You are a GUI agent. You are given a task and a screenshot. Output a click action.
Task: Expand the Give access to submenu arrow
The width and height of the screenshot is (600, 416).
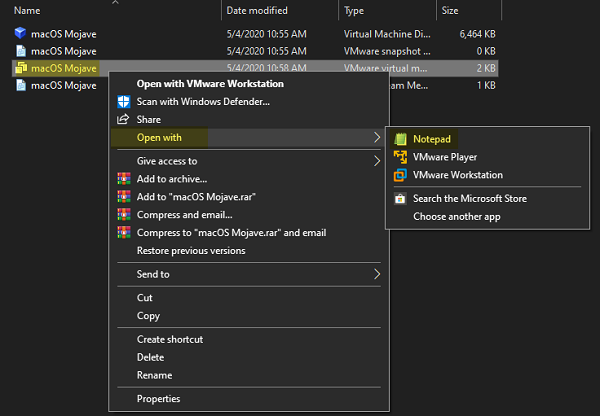[x=376, y=161]
